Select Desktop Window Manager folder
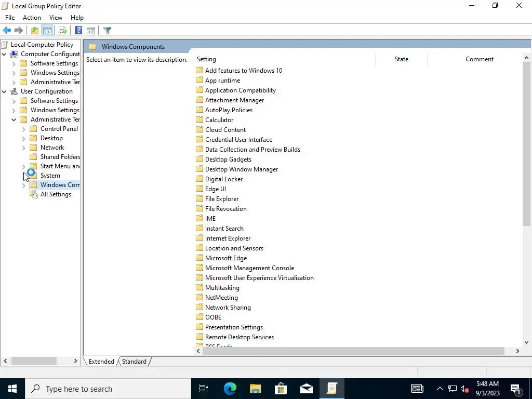This screenshot has height=399, width=532. (x=242, y=169)
